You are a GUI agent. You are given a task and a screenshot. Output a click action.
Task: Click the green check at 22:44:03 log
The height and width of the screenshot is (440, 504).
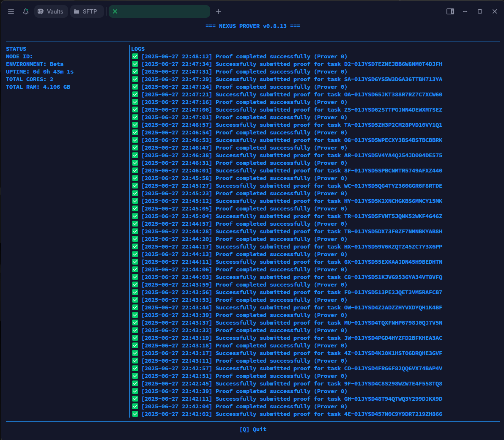tap(135, 277)
